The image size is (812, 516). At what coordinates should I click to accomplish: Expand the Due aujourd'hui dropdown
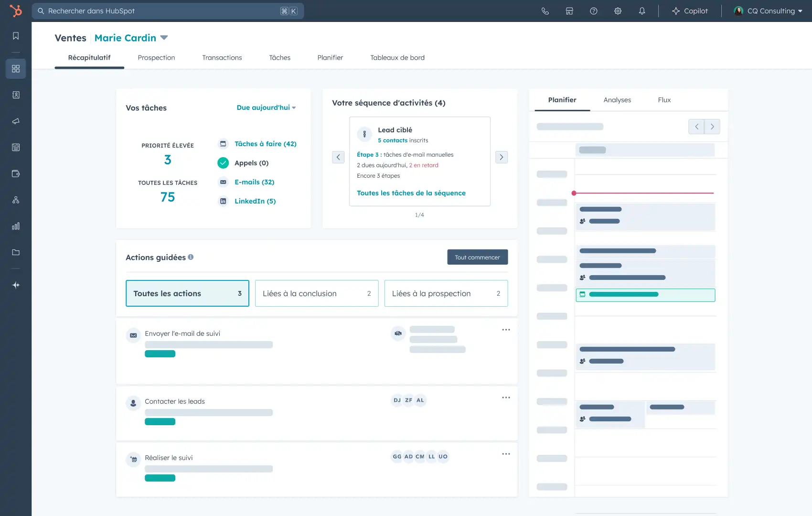click(266, 107)
